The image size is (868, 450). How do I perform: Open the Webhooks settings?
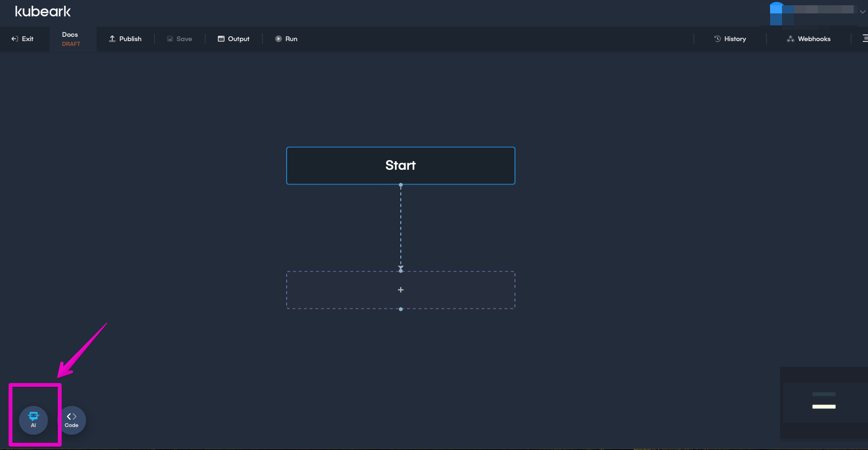pyautogui.click(x=809, y=39)
